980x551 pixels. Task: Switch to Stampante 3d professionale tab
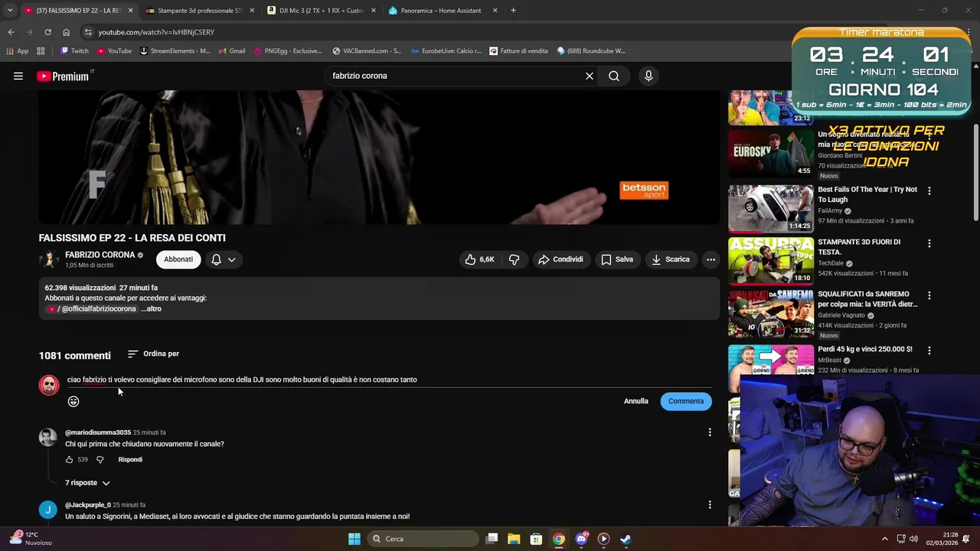point(200,11)
